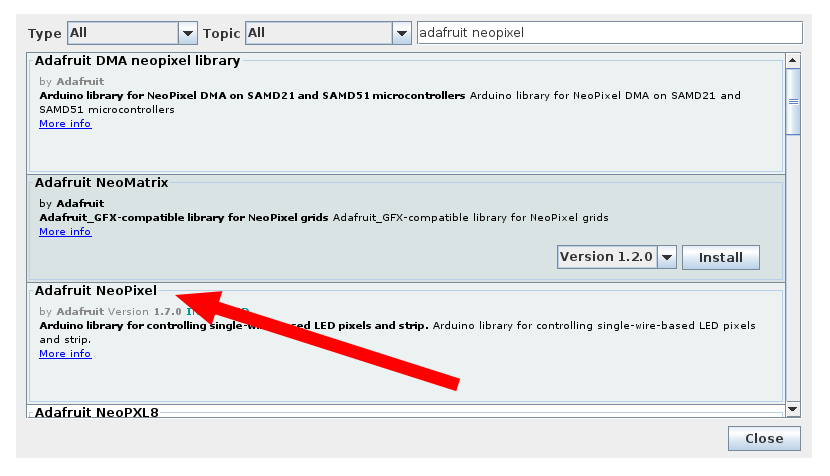Open the Type dropdown
830x476 pixels.
132,33
